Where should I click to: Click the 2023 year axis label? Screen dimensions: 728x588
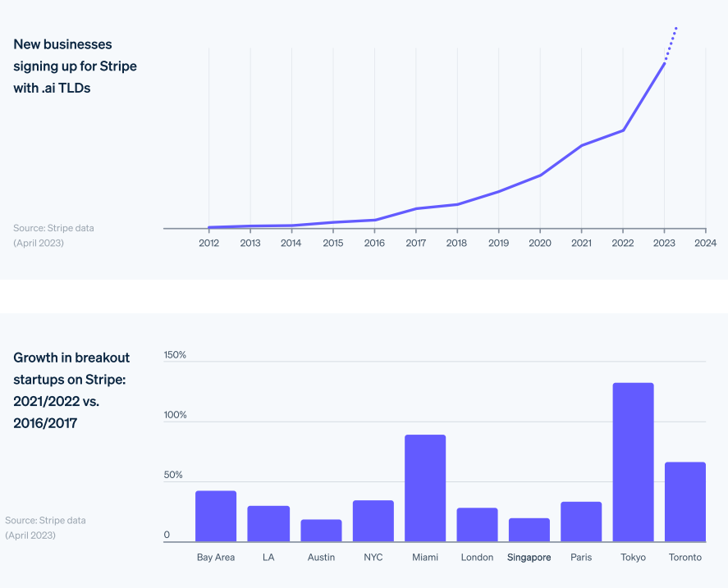[x=664, y=243]
